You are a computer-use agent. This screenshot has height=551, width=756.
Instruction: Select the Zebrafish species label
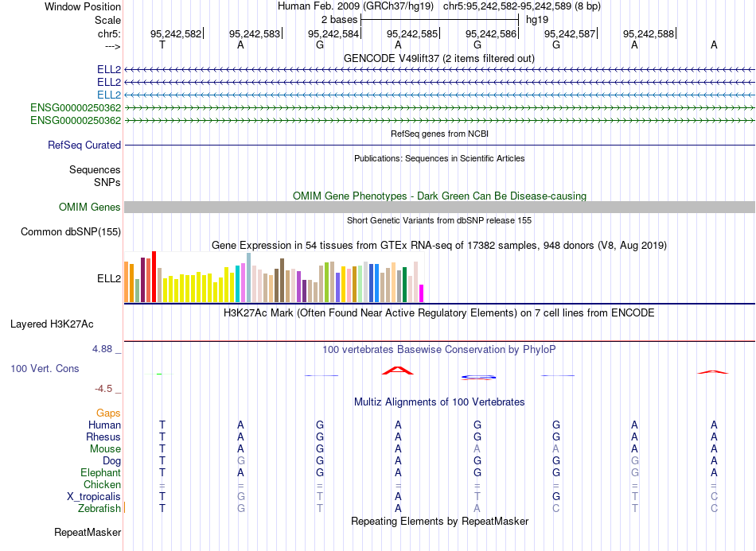pyautogui.click(x=99, y=508)
